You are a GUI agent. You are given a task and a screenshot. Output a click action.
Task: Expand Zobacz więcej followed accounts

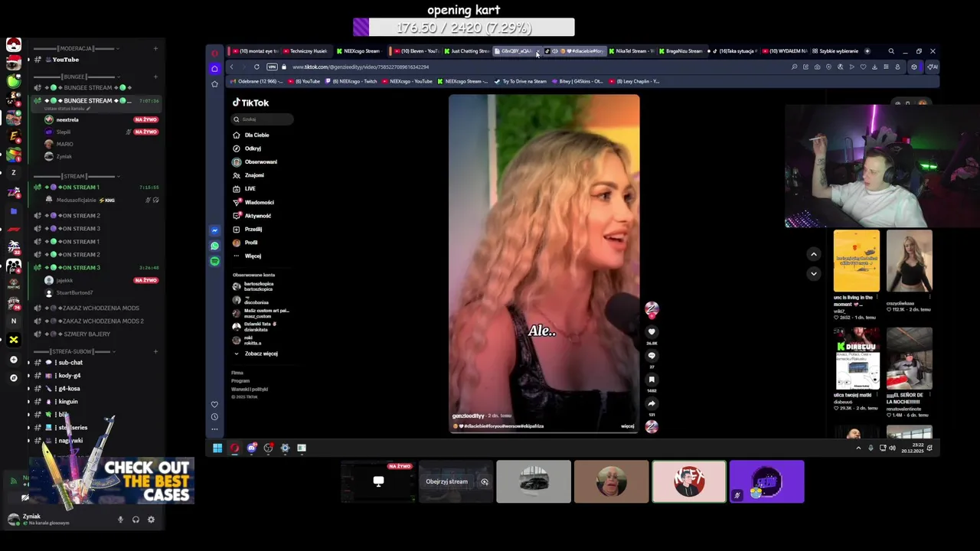[x=256, y=354]
